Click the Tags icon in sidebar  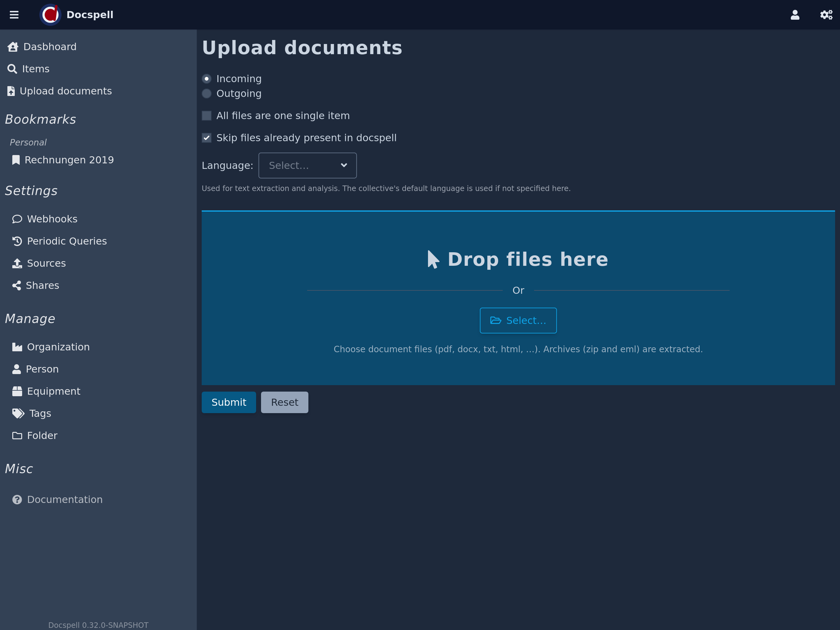[18, 413]
